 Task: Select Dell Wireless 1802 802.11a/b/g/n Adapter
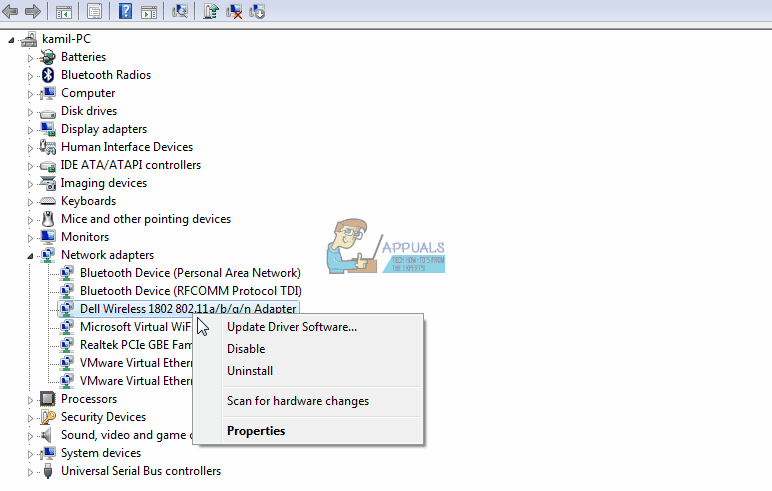pyautogui.click(x=188, y=309)
